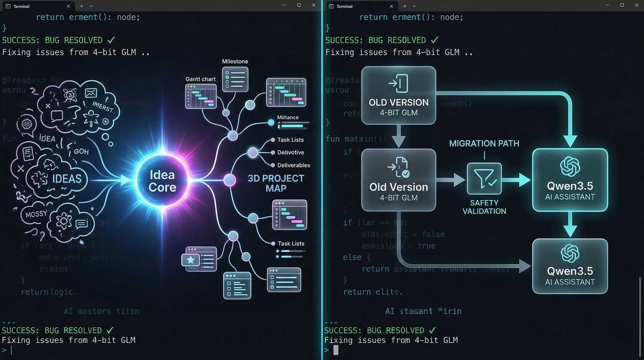The width and height of the screenshot is (644, 360).
Task: Click the Gantt chart window icon
Action: 201,96
